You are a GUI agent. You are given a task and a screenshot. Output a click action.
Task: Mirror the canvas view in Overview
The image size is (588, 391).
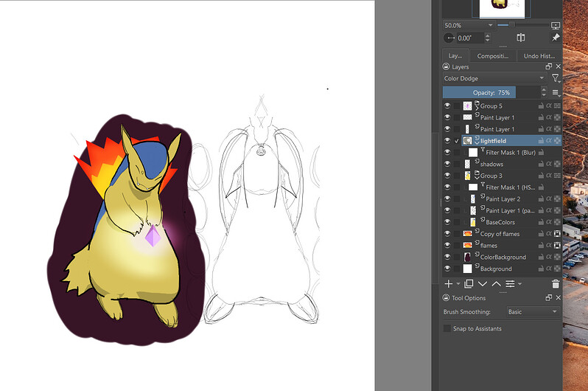click(521, 38)
